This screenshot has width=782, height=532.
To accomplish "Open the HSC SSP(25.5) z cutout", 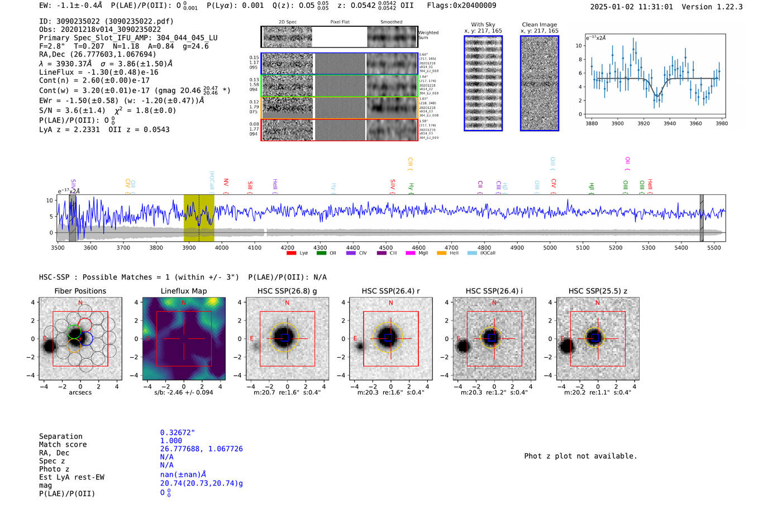I will click(598, 339).
